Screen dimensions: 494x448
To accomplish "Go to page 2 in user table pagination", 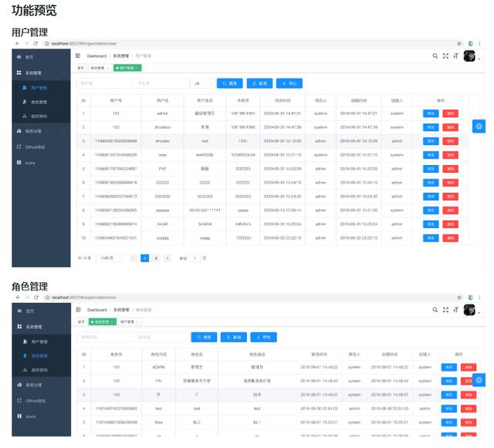I will point(156,258).
